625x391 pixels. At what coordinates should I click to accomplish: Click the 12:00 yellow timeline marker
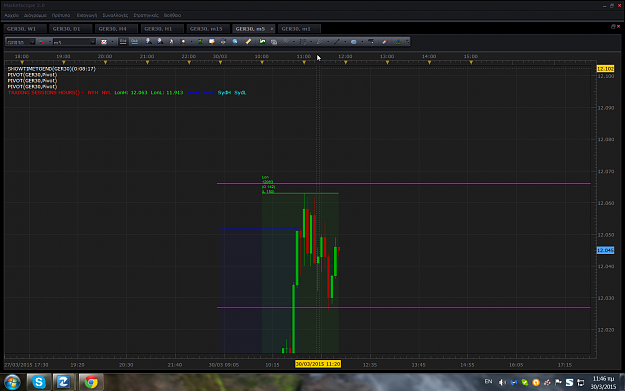pyautogui.click(x=346, y=63)
